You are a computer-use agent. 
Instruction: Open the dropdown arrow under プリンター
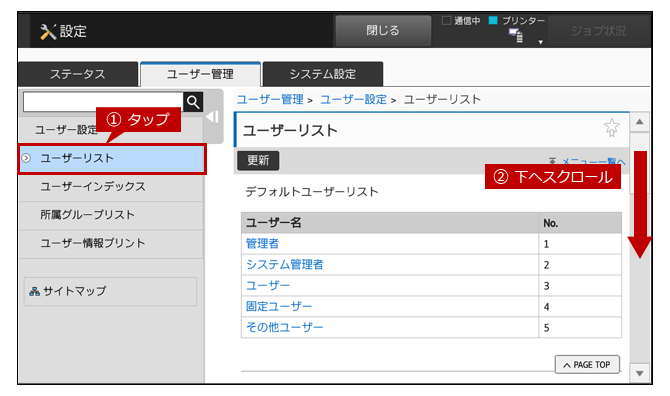tap(541, 42)
